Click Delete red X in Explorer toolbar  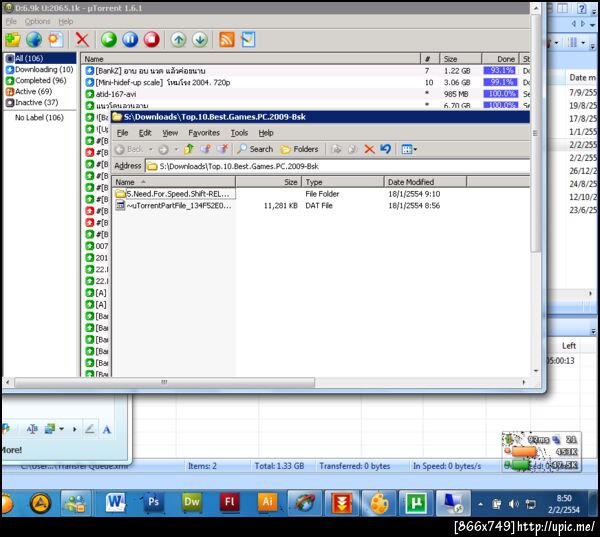(369, 149)
